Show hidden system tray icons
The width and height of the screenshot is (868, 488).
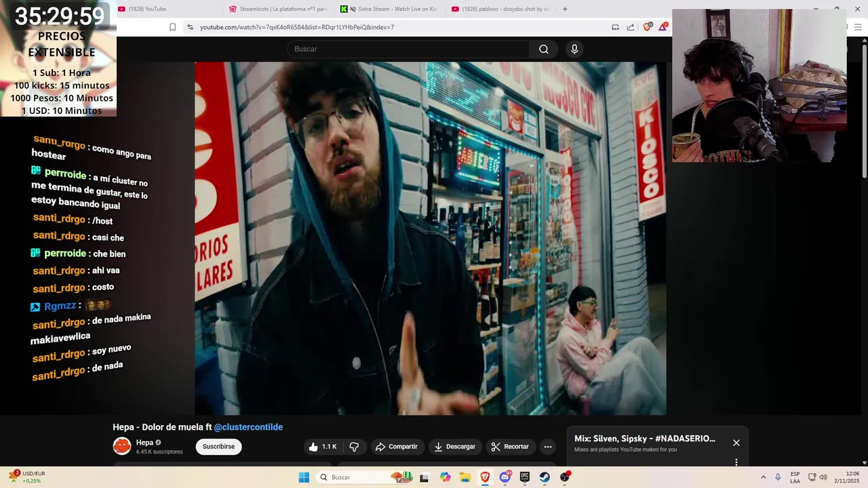pyautogui.click(x=763, y=477)
